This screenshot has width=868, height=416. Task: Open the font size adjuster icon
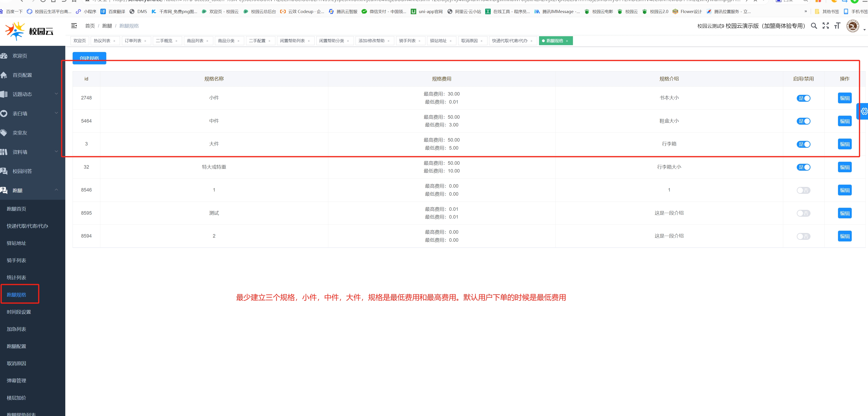pyautogui.click(x=837, y=26)
